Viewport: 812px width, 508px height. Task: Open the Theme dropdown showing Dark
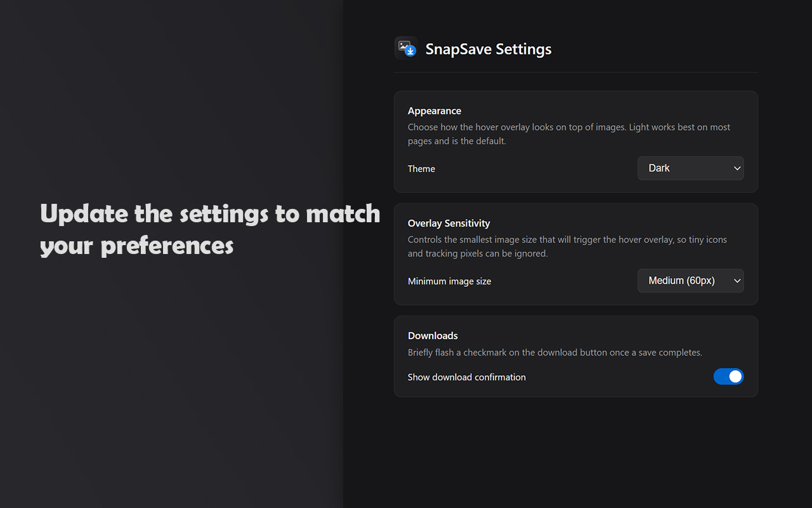point(690,168)
